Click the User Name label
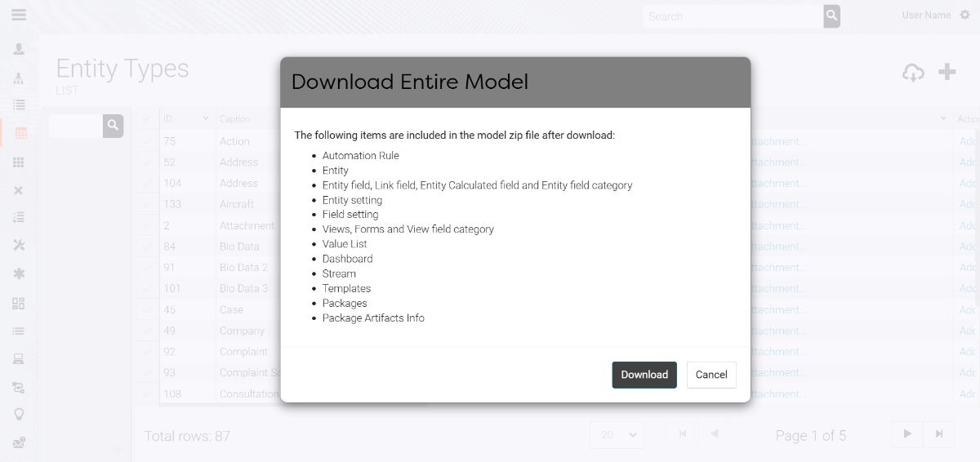Image resolution: width=980 pixels, height=462 pixels. pyautogui.click(x=926, y=16)
